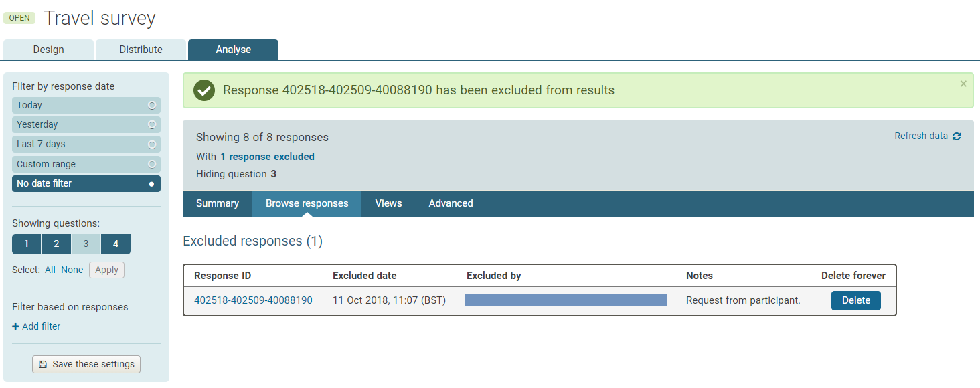
Task: Toggle question 4 in Showing questions
Action: coord(116,244)
